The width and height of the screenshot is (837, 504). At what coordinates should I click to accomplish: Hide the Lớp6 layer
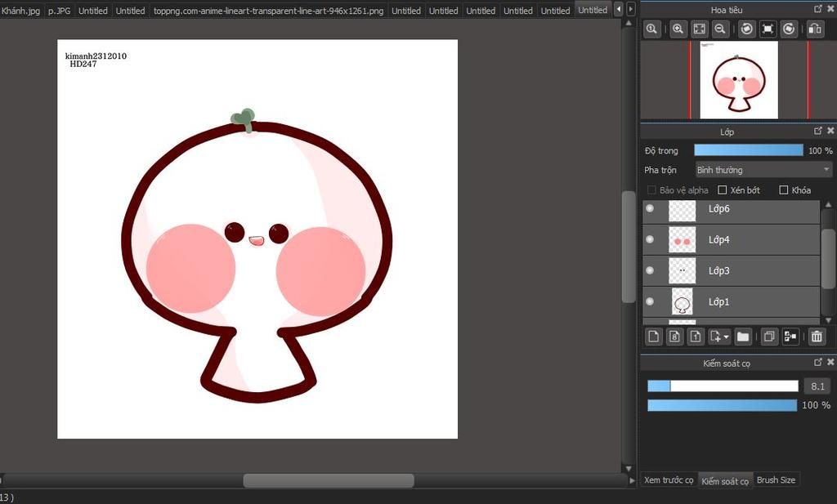click(x=650, y=208)
